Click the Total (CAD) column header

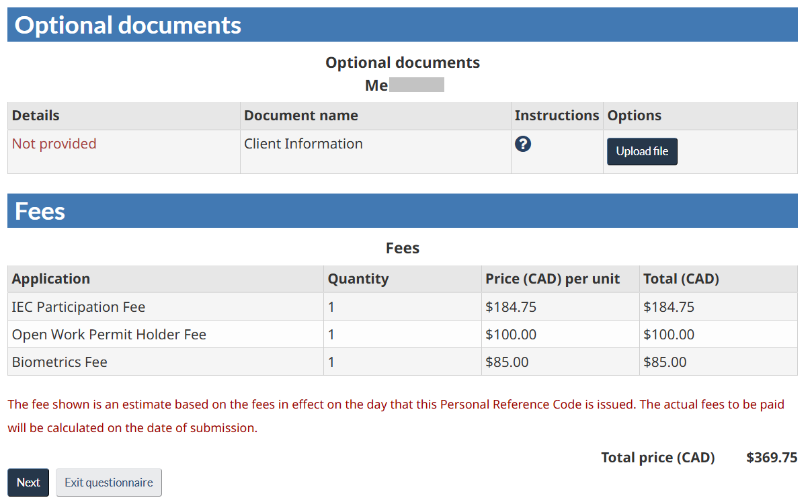coord(681,279)
